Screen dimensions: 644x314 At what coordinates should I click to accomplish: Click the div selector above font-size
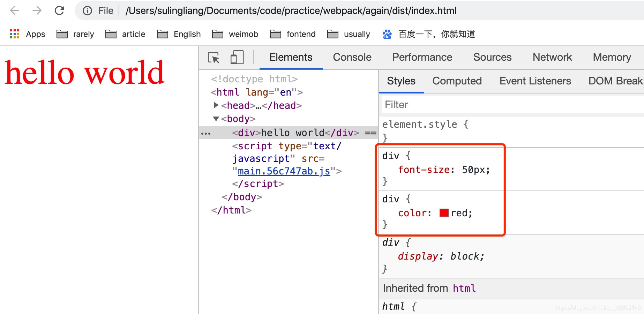(x=391, y=156)
